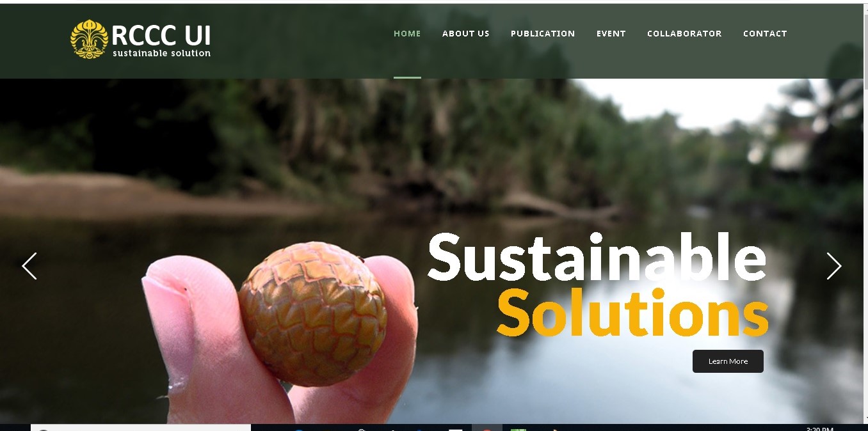The image size is (868, 431).
Task: Go to the HOME menu item
Action: (407, 33)
